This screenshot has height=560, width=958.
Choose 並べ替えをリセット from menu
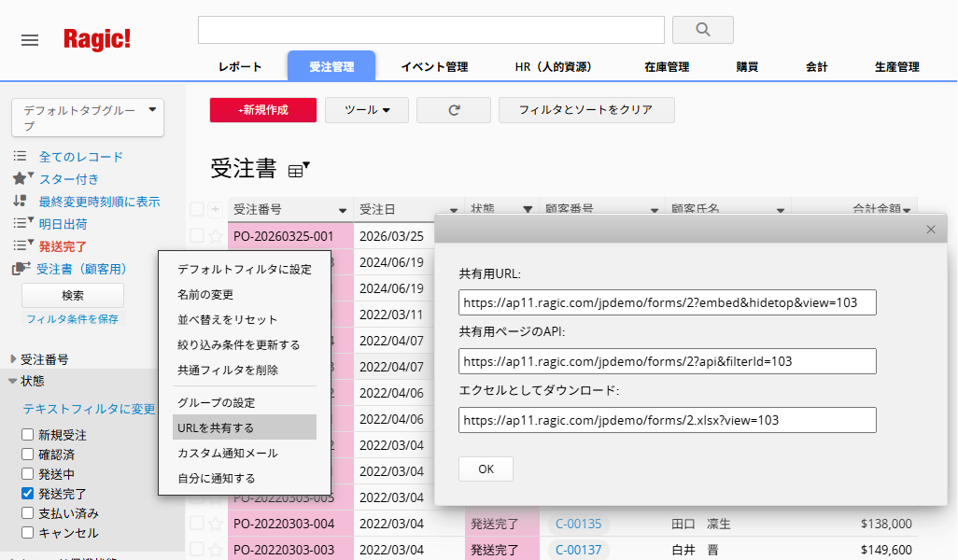(245, 319)
